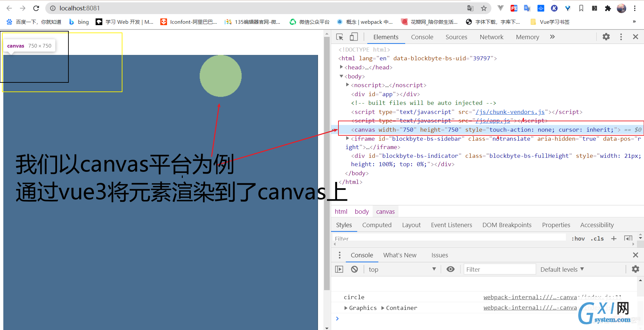This screenshot has height=330, width=644.
Task: Switch to the Network tab
Action: [491, 37]
